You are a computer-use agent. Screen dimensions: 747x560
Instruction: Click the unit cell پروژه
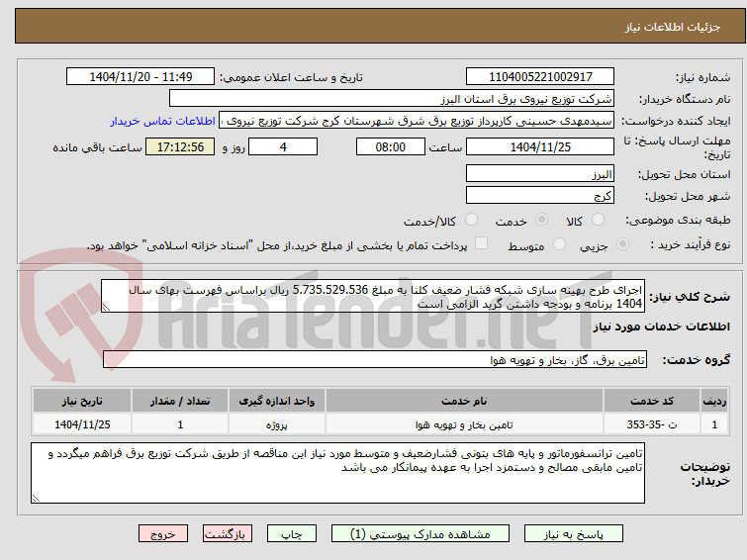coord(277,424)
